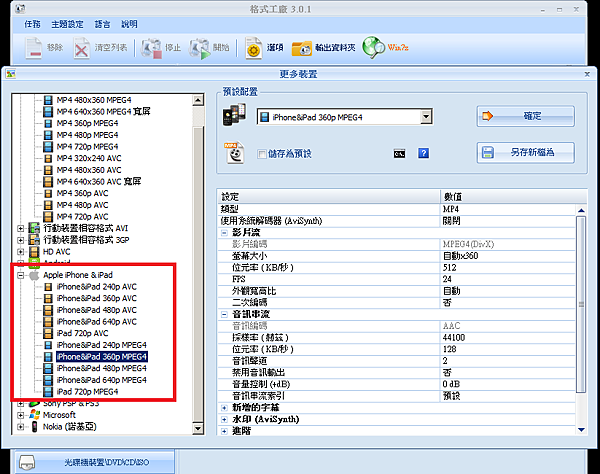Screen dimensions: 600x474
Task: Select iPhone&iPad 480p AVC tree item
Action: (x=96, y=310)
